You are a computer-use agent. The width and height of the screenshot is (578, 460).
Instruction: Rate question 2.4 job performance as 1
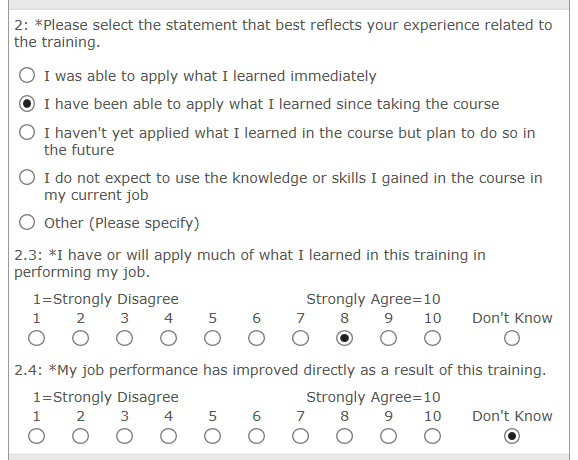click(36, 436)
